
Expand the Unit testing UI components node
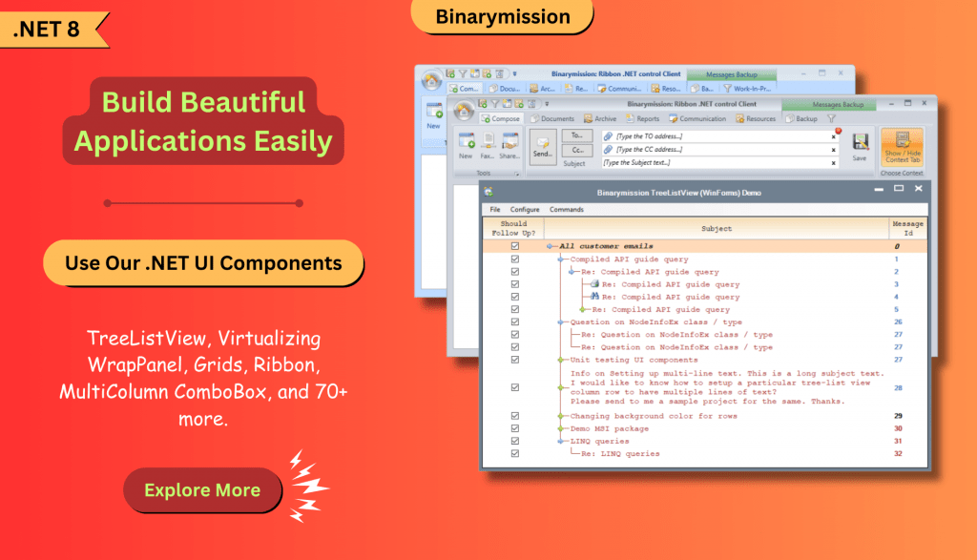pyautogui.click(x=560, y=360)
